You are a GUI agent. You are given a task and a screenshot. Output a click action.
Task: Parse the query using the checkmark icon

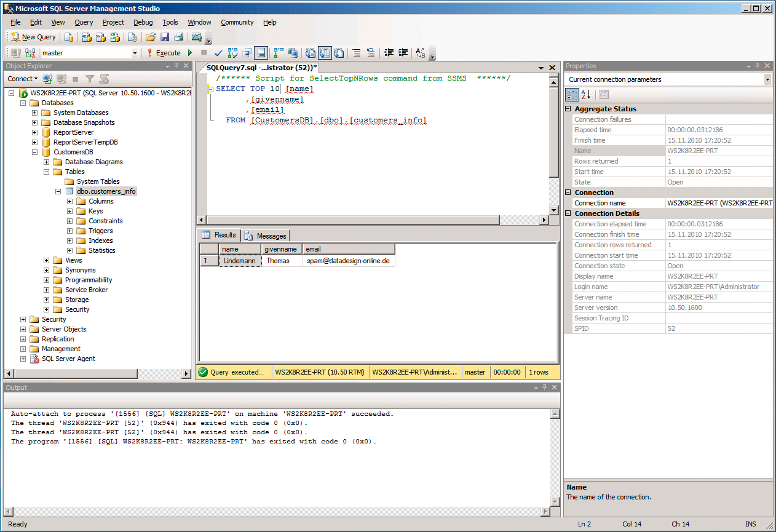218,53
